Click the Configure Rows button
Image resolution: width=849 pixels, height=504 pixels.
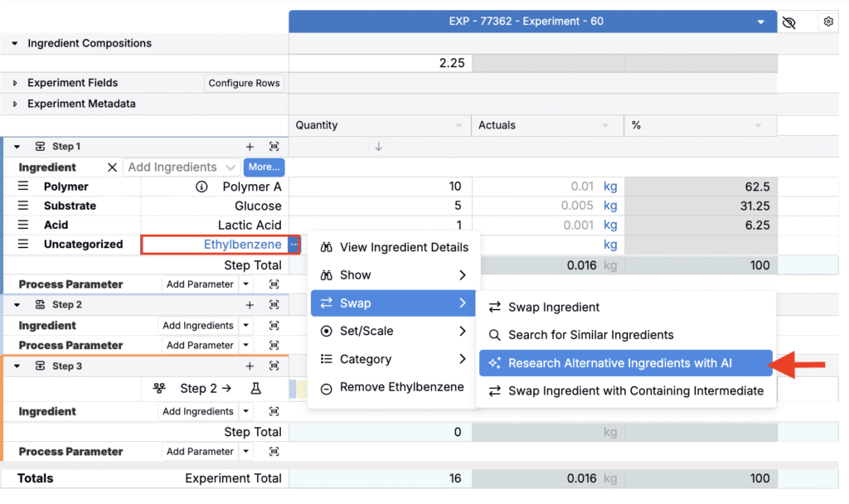pos(245,83)
